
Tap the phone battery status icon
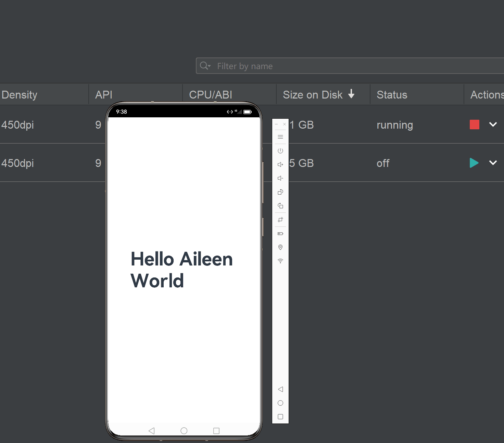[248, 112]
